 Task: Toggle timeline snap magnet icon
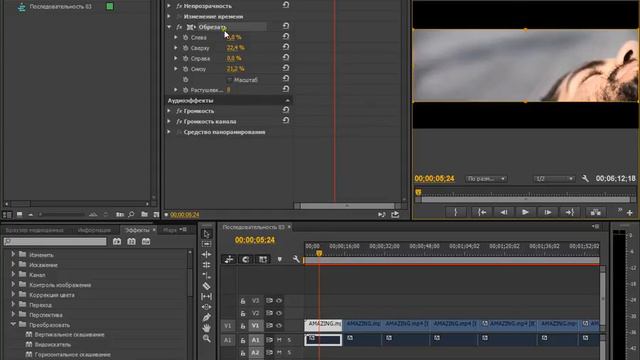tap(245, 260)
